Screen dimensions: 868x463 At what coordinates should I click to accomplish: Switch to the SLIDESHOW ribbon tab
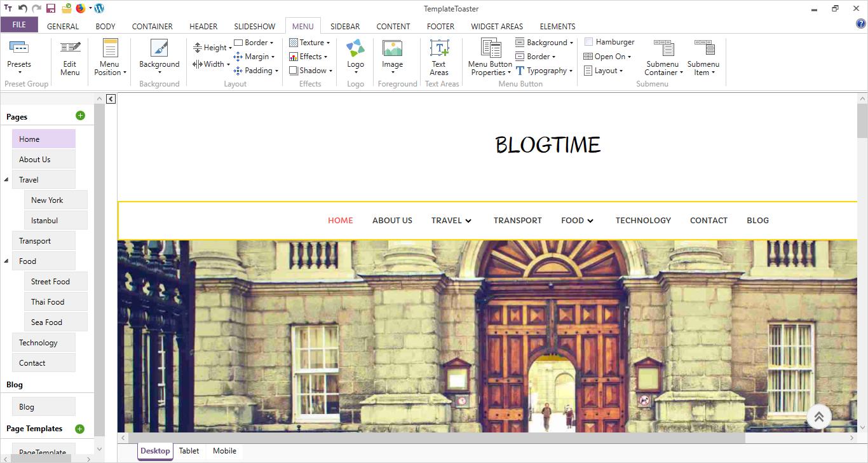[254, 26]
